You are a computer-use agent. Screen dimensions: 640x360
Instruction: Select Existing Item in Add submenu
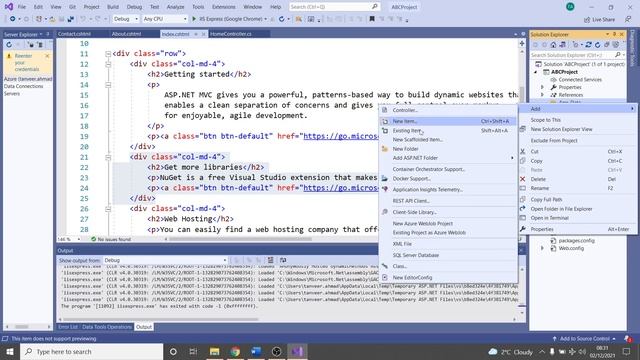[448, 131]
